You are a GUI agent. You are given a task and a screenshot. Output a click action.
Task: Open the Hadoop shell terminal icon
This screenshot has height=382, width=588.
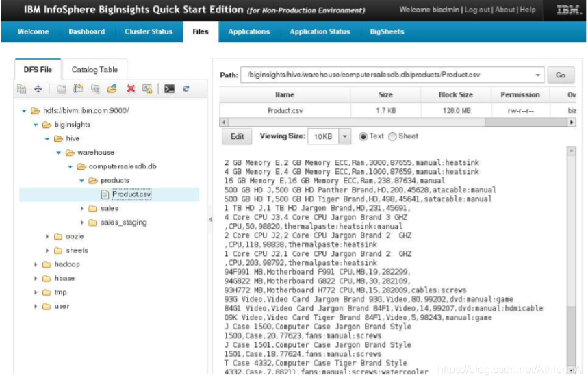point(169,88)
